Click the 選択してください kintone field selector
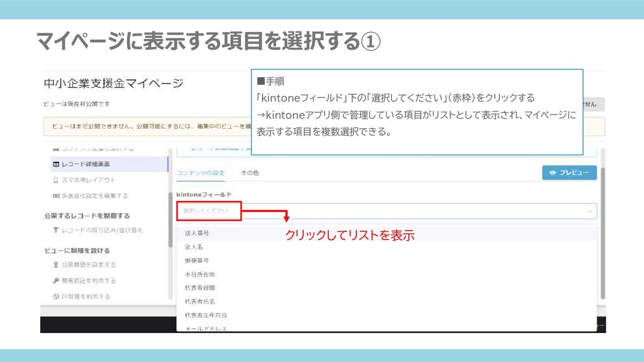The height and width of the screenshot is (362, 644). point(386,211)
